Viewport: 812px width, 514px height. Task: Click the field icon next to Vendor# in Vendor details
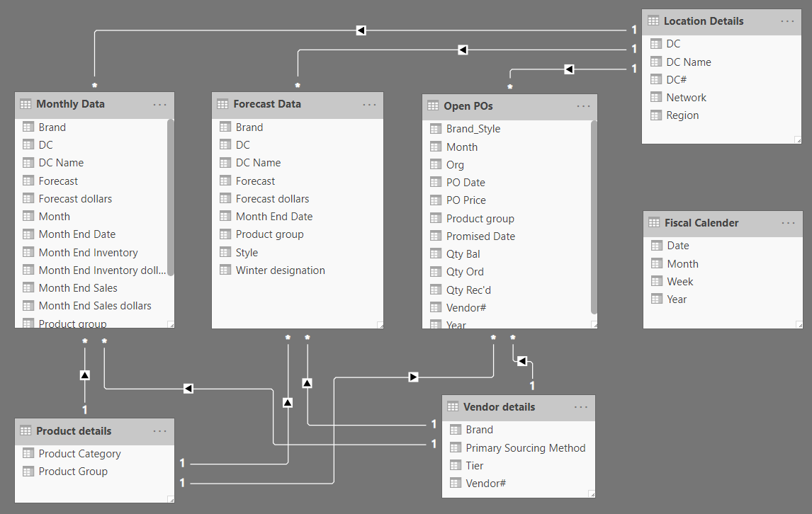[454, 483]
